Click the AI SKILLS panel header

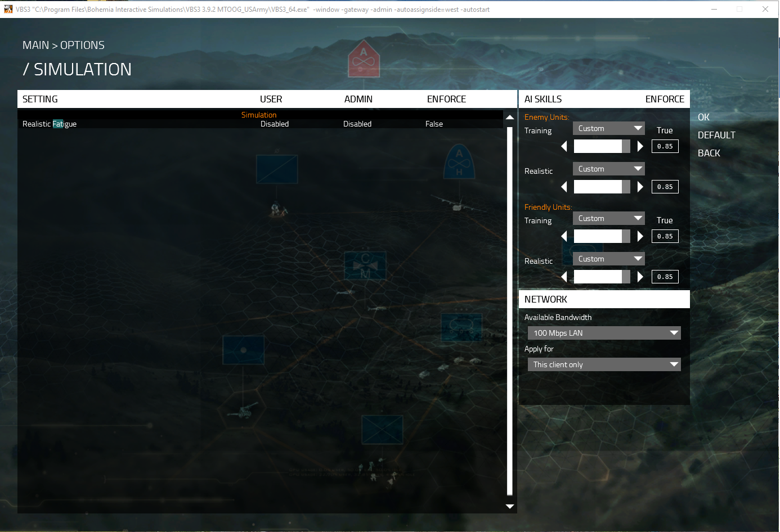(543, 99)
